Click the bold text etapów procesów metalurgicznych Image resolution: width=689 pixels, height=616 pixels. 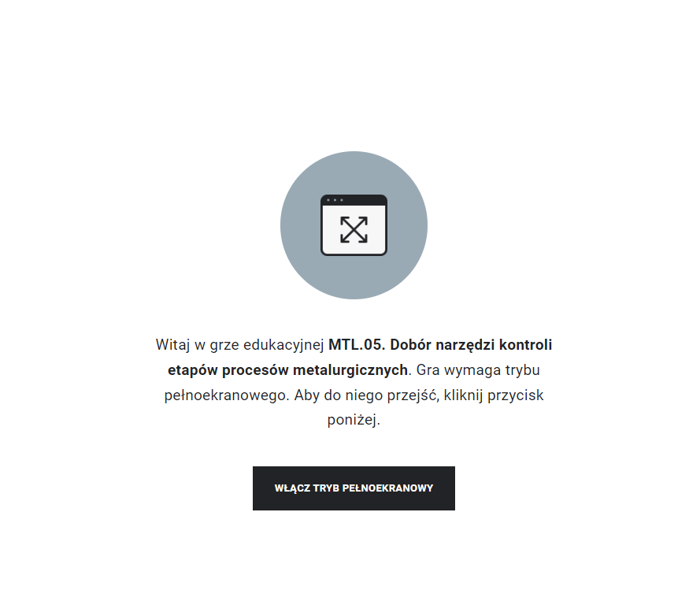(x=288, y=370)
